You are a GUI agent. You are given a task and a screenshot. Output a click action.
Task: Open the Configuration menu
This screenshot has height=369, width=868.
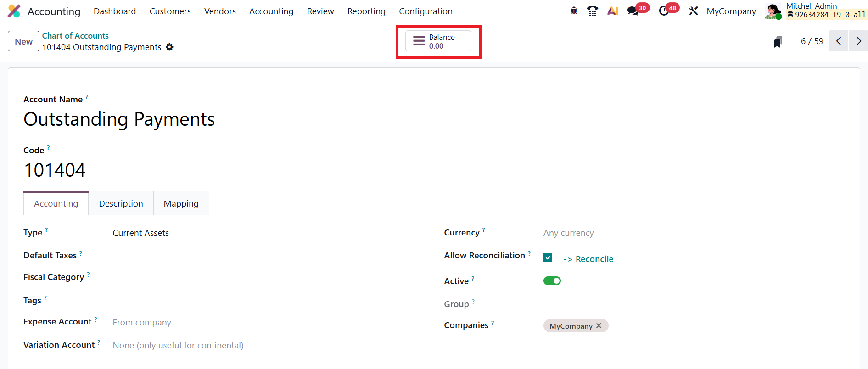[x=426, y=11]
